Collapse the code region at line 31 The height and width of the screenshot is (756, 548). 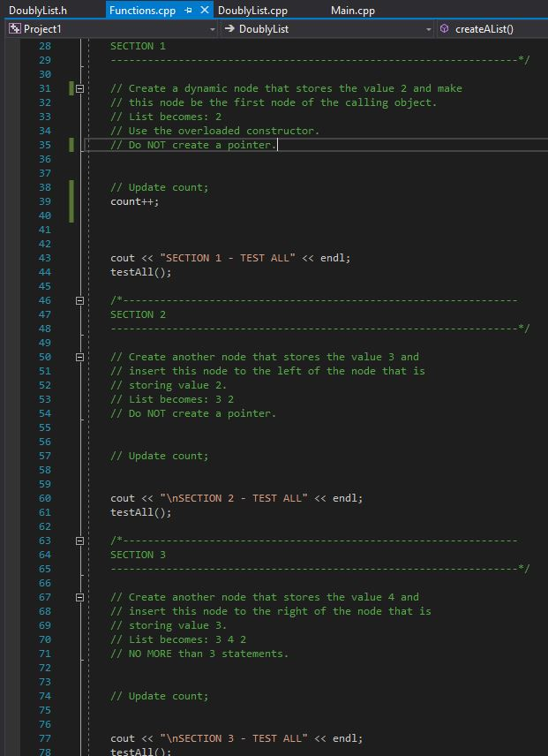[x=79, y=88]
